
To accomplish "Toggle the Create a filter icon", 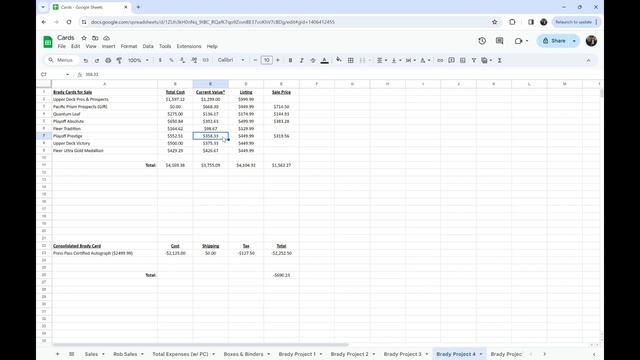I will click(474, 60).
